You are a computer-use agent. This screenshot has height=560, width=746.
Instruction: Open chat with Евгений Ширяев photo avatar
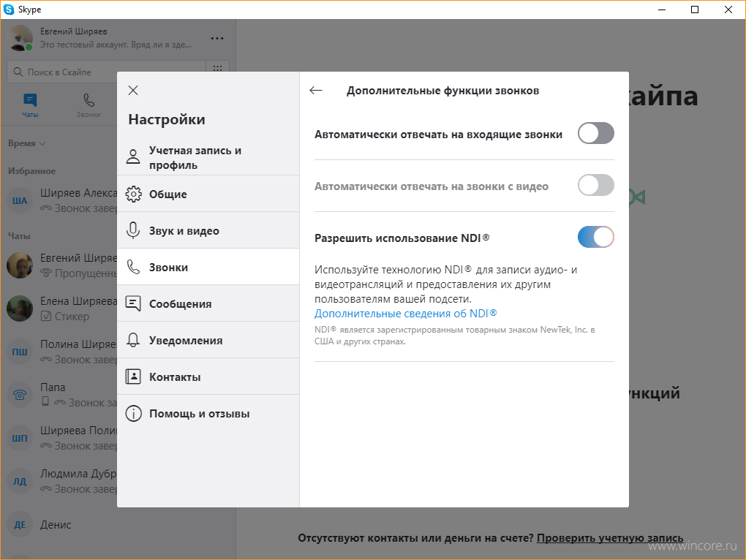point(20,265)
